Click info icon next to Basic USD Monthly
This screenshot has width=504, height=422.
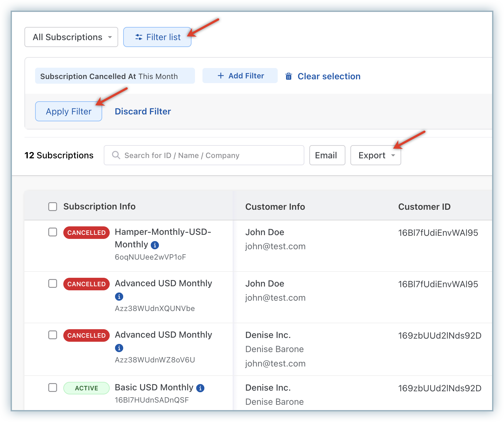200,388
